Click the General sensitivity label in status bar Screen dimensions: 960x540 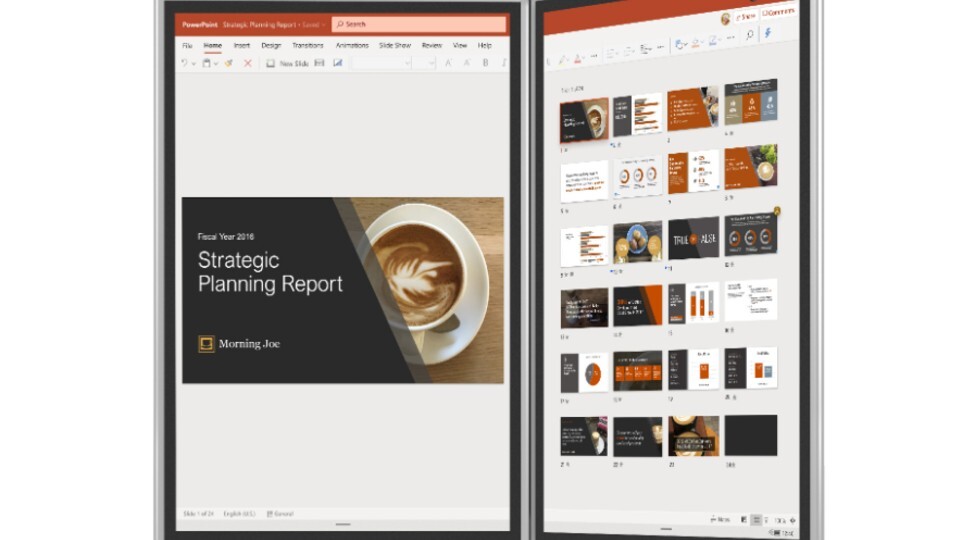click(280, 514)
